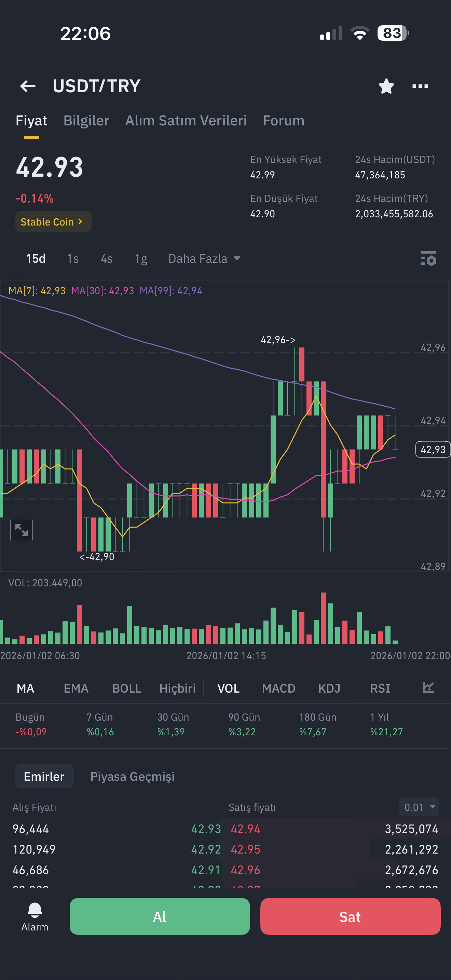Tap the back arrow icon

(28, 86)
